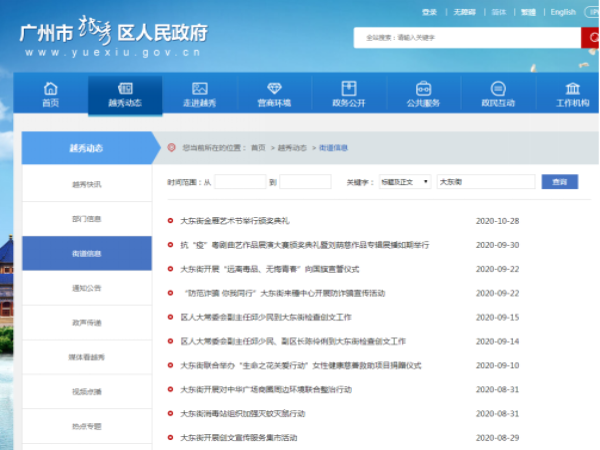Click the 首页 home icon

click(50, 89)
